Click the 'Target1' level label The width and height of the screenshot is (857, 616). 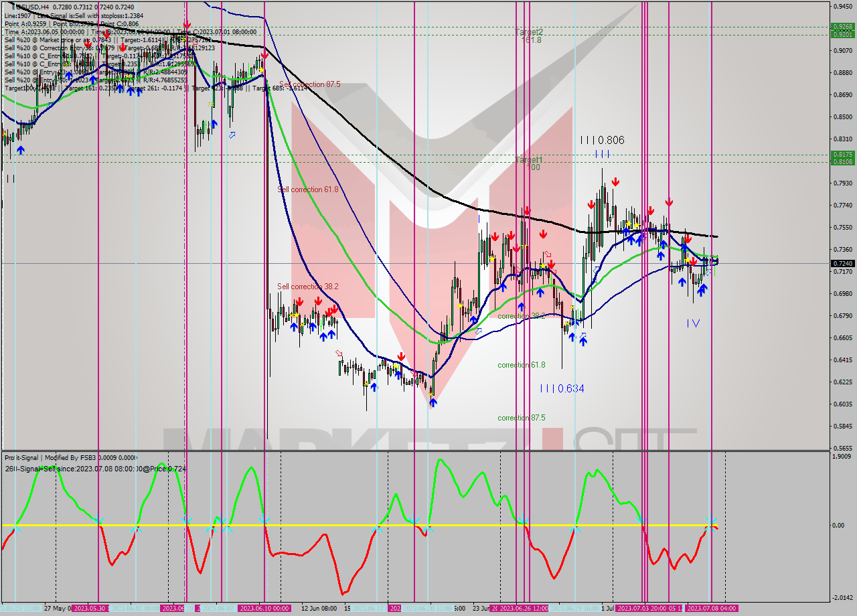529,159
